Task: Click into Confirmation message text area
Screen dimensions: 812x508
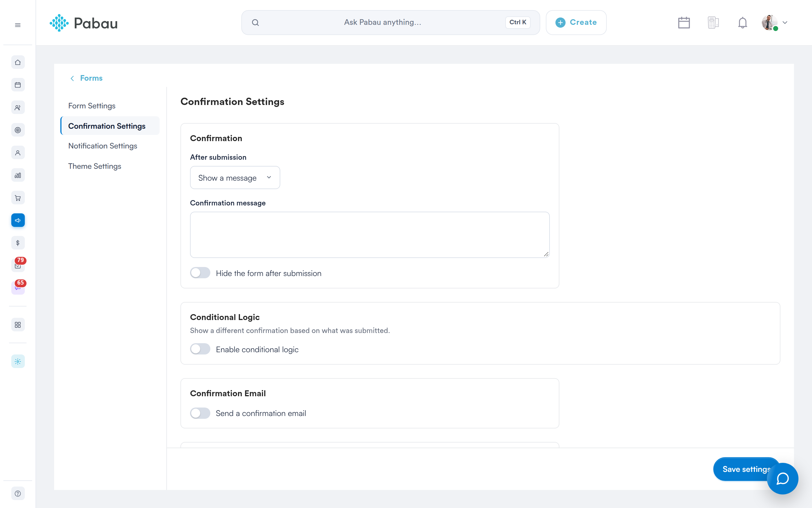Action: (369, 235)
